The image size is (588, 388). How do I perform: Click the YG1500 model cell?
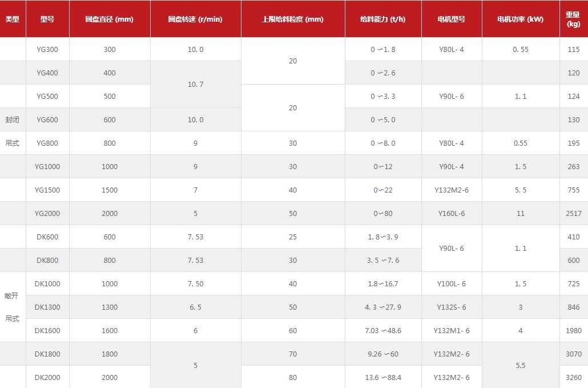click(47, 190)
